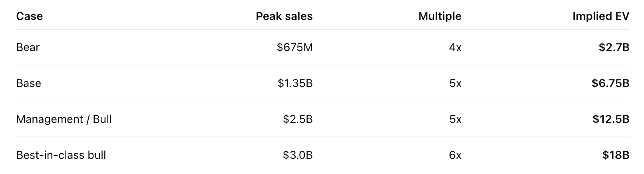This screenshot has width=644, height=174.
Task: Click the Implied EV column header
Action: [x=600, y=16]
